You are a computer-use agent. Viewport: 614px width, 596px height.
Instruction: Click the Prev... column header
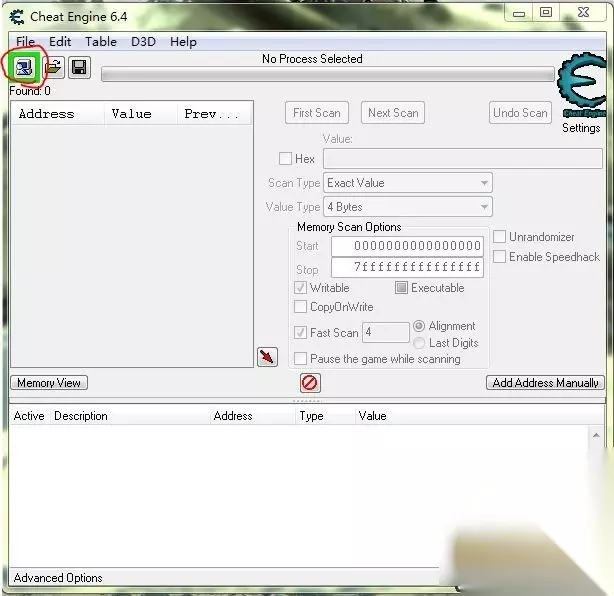[x=215, y=114]
